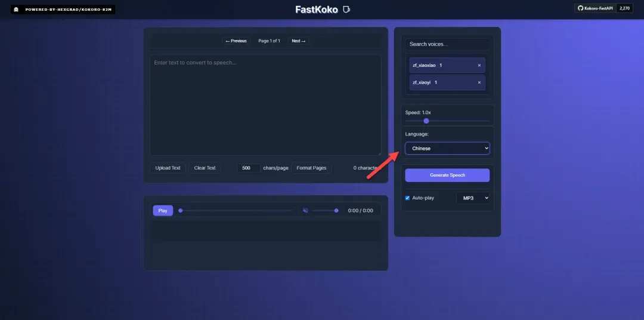Click the Generate Speech button
Image resolution: width=644 pixels, height=320 pixels.
click(447, 175)
